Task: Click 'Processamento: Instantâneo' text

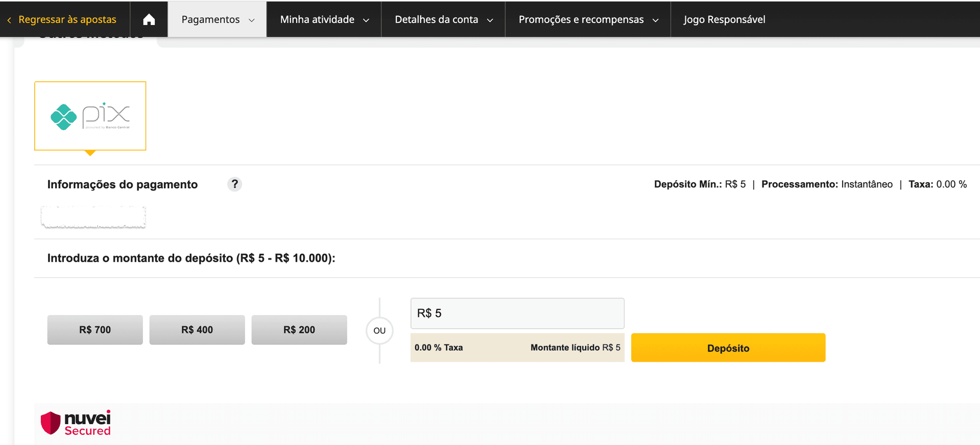Action: [x=827, y=184]
